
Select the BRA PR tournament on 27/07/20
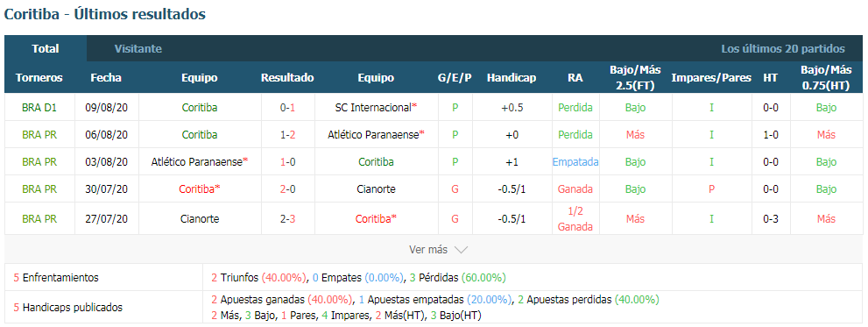pos(39,219)
